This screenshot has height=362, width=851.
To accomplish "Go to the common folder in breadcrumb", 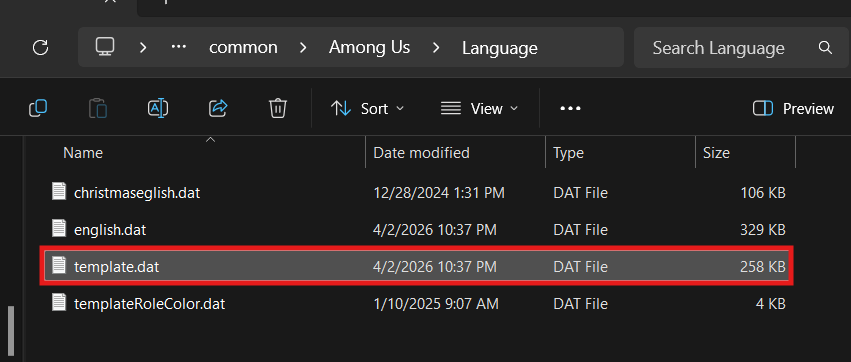I will (x=243, y=48).
